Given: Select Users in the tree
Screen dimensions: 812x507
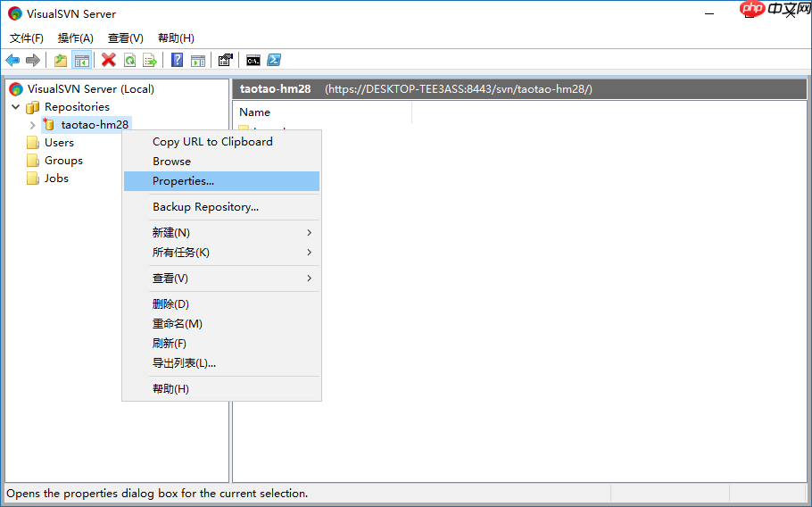Looking at the screenshot, I should [x=59, y=143].
